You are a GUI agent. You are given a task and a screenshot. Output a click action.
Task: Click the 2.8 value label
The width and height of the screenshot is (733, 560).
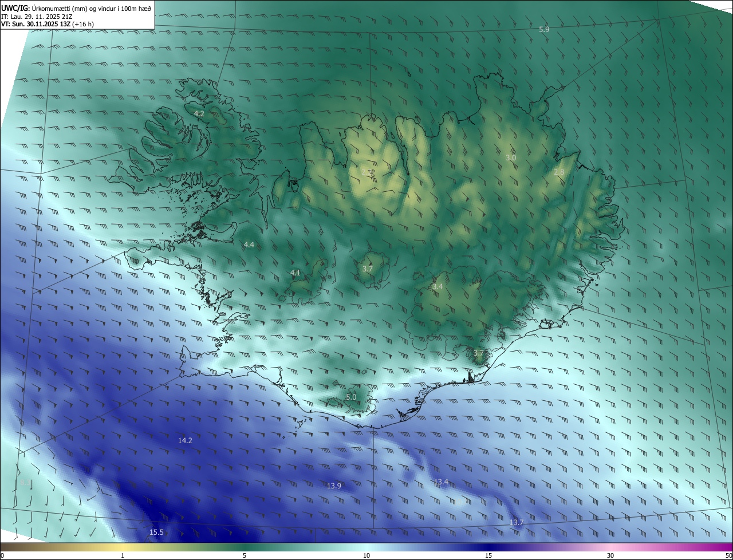pyautogui.click(x=559, y=172)
